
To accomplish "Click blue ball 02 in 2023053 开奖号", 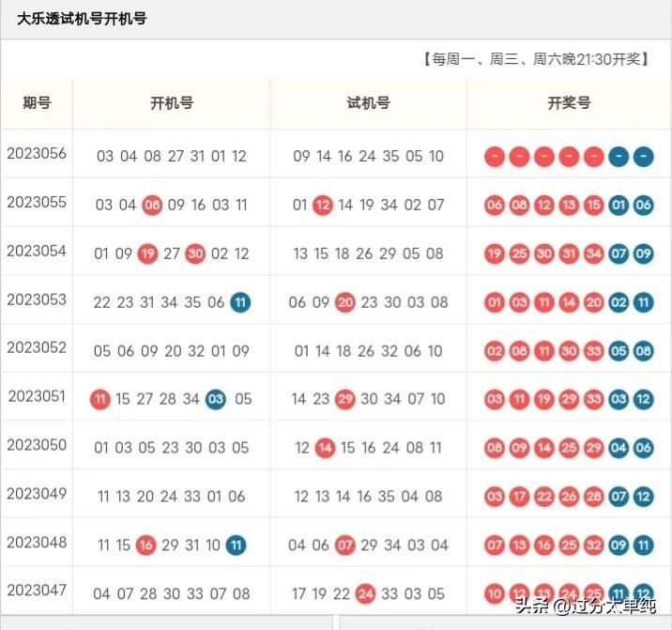I will (619, 302).
